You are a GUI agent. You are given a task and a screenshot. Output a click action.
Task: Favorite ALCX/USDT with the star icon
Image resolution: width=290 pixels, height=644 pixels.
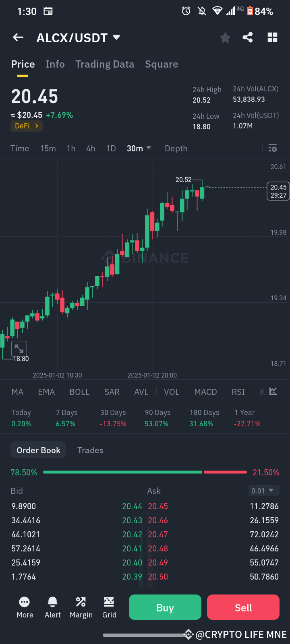225,37
